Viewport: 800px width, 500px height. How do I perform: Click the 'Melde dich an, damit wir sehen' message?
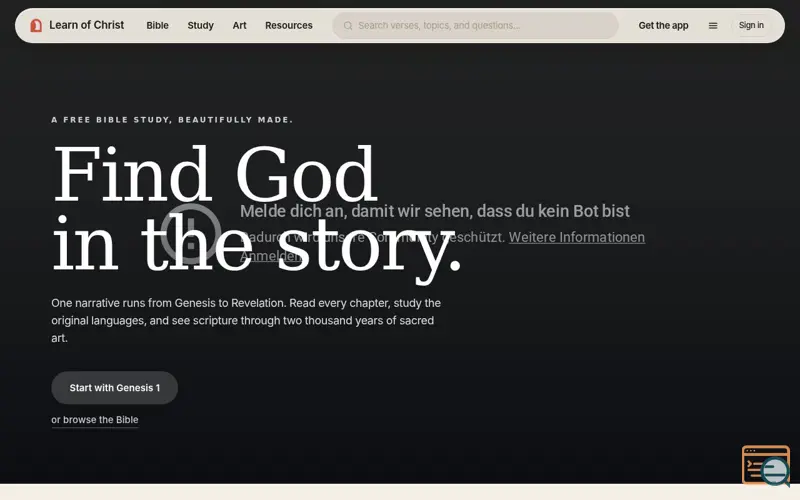435,211
